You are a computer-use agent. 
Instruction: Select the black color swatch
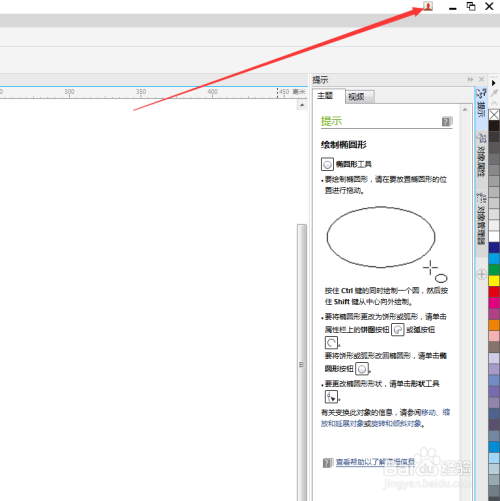click(494, 126)
